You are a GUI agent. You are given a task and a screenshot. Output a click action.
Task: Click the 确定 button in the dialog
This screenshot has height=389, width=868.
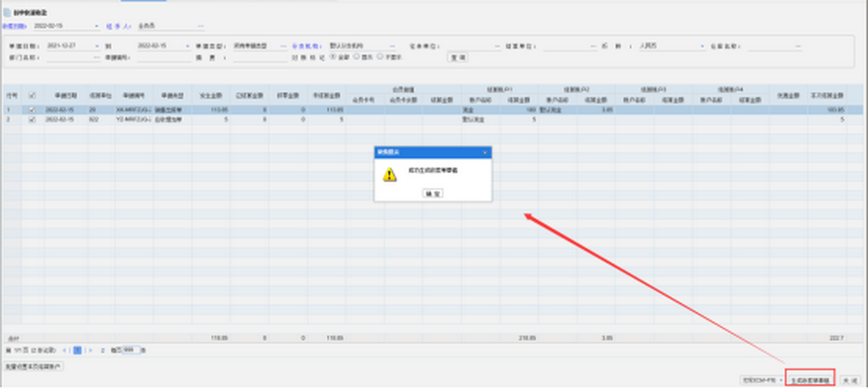[432, 193]
